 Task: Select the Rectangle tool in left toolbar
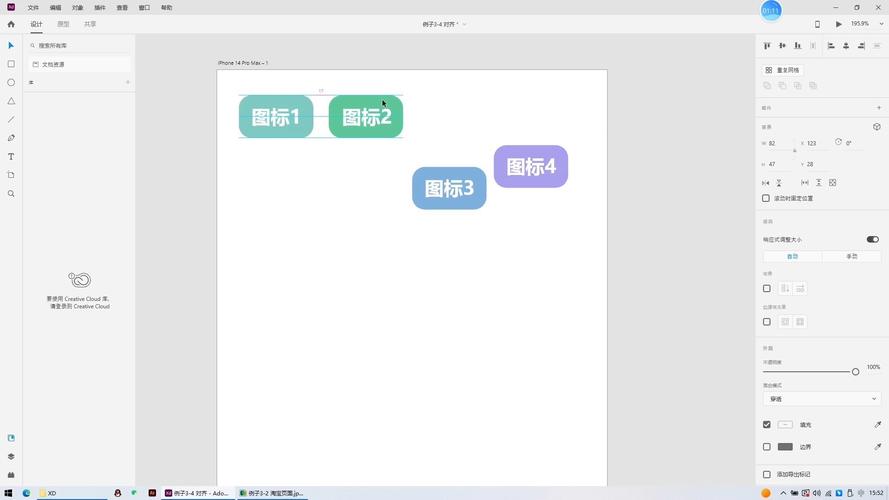click(11, 64)
